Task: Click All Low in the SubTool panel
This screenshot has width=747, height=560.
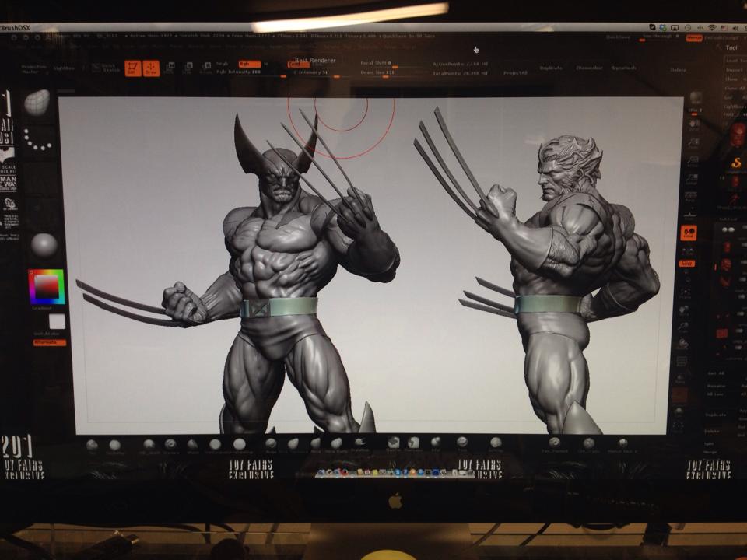Action: (x=715, y=394)
